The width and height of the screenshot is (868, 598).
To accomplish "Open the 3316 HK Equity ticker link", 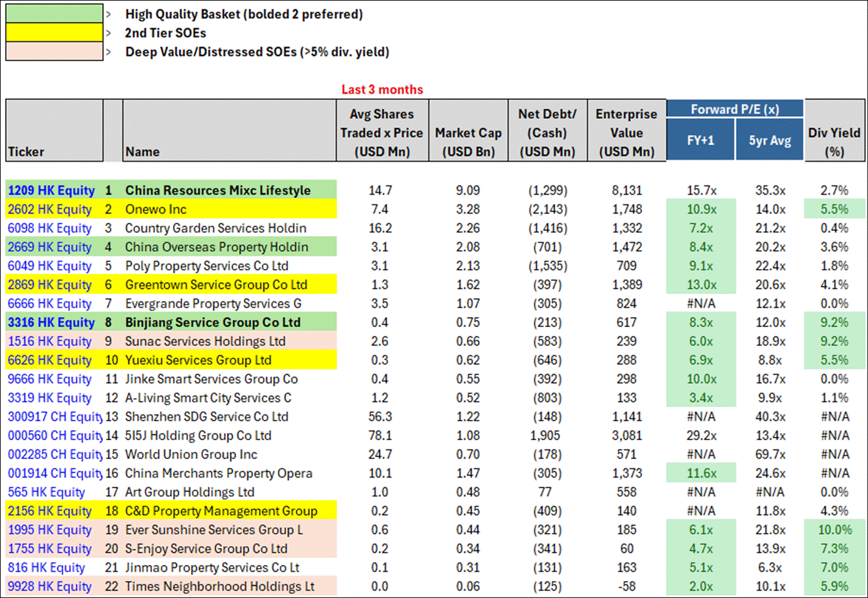I will click(x=51, y=322).
